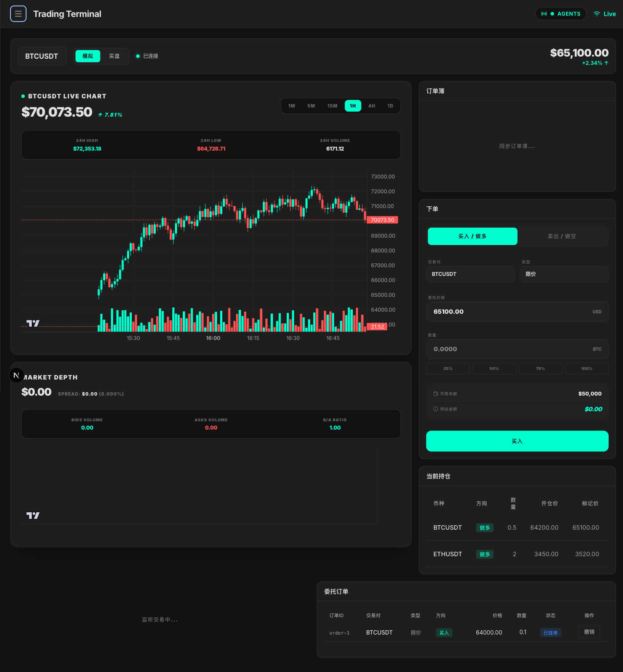Click the wallet icon beside available balance
Screen dimensions: 623x672
pyautogui.click(x=435, y=394)
